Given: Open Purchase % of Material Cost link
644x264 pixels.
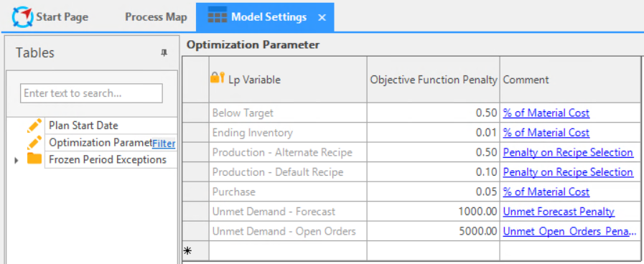Looking at the screenshot, I should 546,192.
